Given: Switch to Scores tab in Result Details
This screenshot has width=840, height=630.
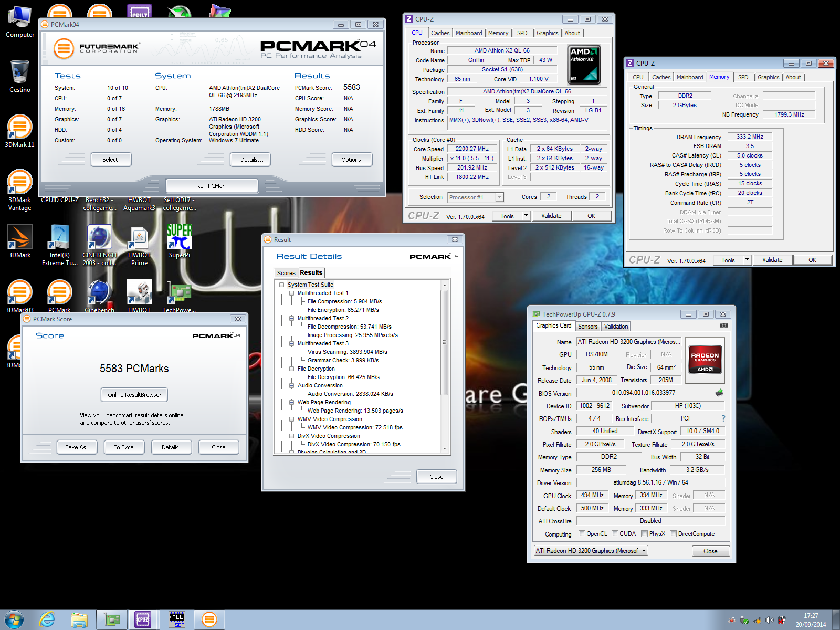Looking at the screenshot, I should point(286,273).
